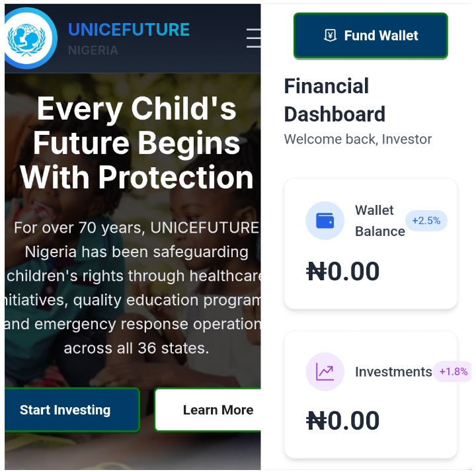
Task: Click the +2.5% wallet growth badge
Action: click(426, 220)
